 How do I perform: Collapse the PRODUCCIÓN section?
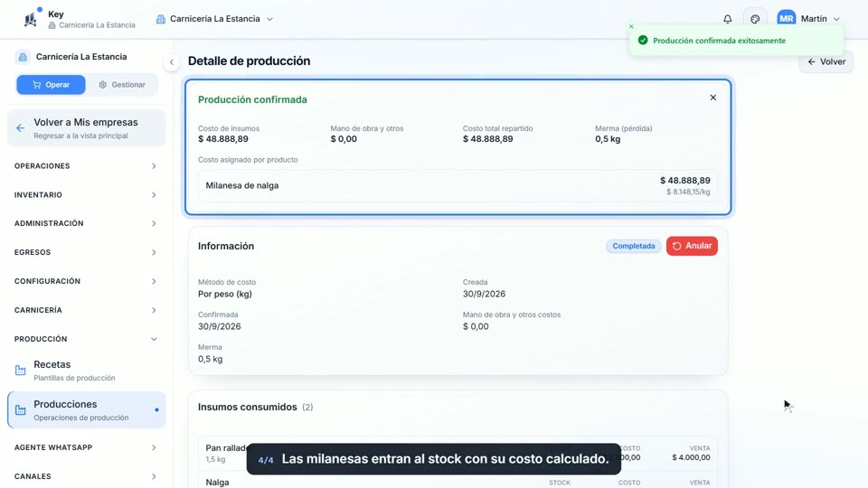point(86,339)
